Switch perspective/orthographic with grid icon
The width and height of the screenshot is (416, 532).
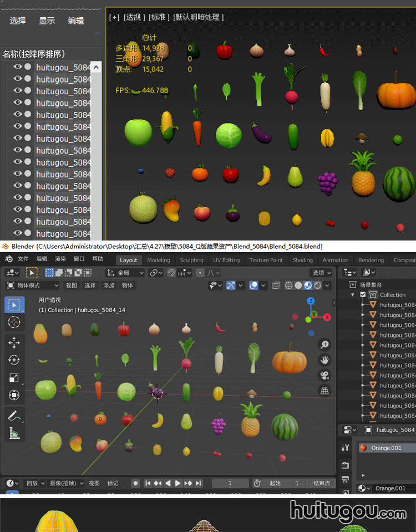coord(325,391)
